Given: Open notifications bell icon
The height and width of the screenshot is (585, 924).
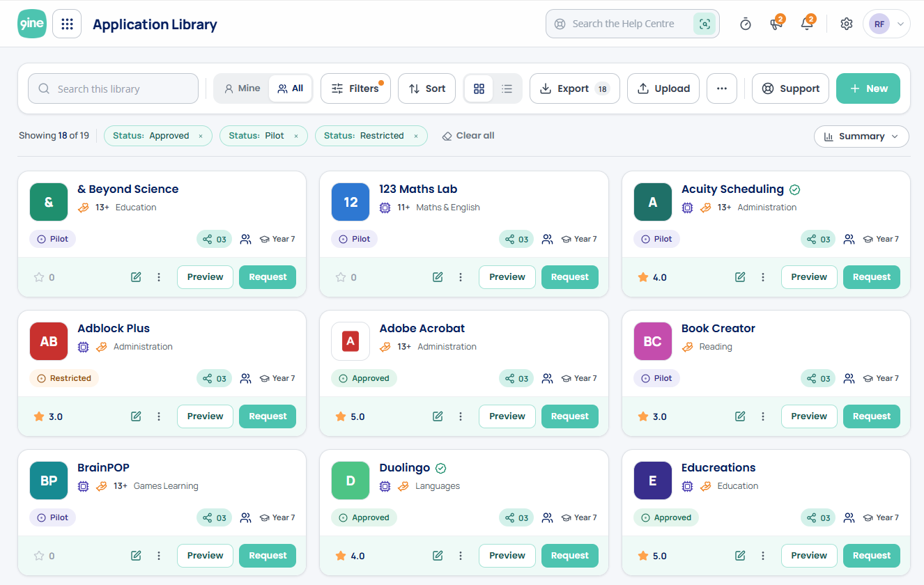Looking at the screenshot, I should click(807, 24).
